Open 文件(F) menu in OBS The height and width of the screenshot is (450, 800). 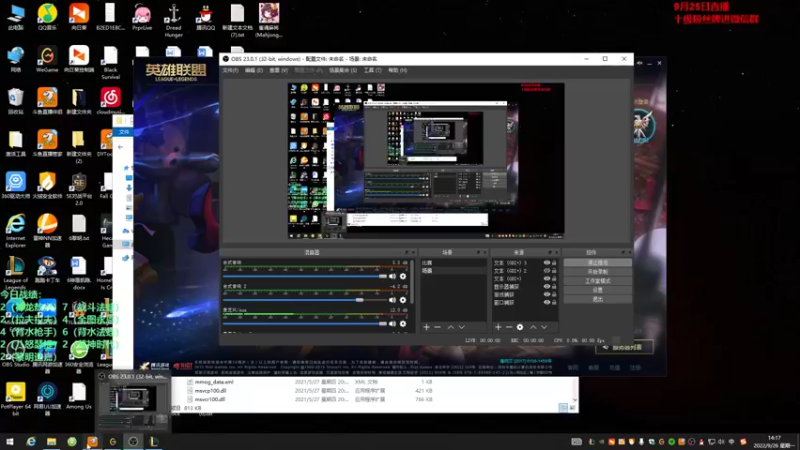[231, 70]
